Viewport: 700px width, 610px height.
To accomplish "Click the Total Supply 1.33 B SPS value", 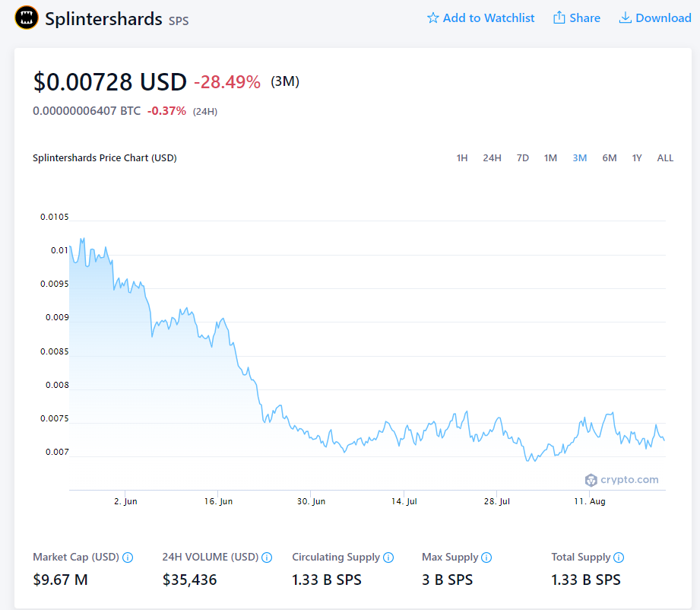I will point(586,580).
